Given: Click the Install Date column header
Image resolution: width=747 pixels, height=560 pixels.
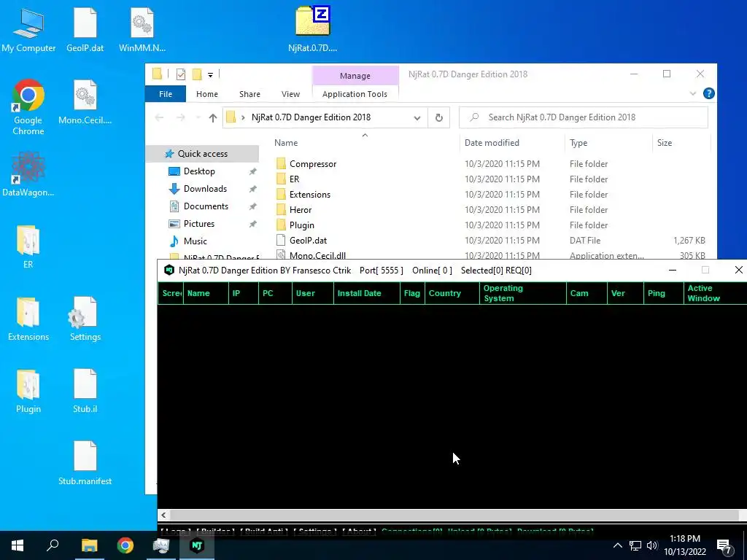Looking at the screenshot, I should 367,293.
